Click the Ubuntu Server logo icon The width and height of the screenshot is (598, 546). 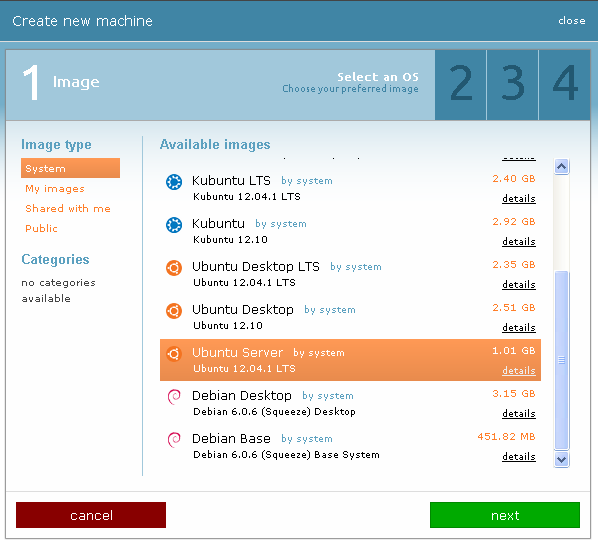(x=174, y=354)
